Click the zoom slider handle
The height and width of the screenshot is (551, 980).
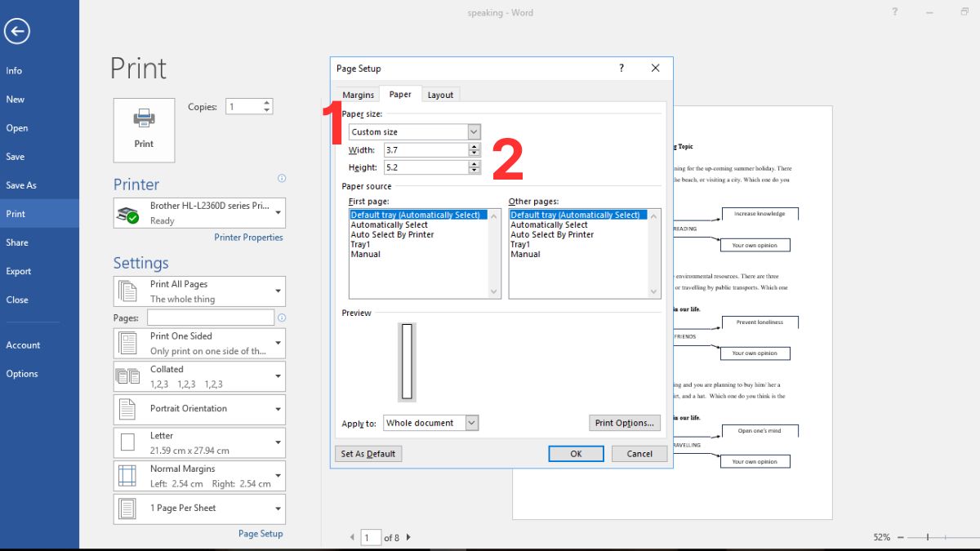928,537
